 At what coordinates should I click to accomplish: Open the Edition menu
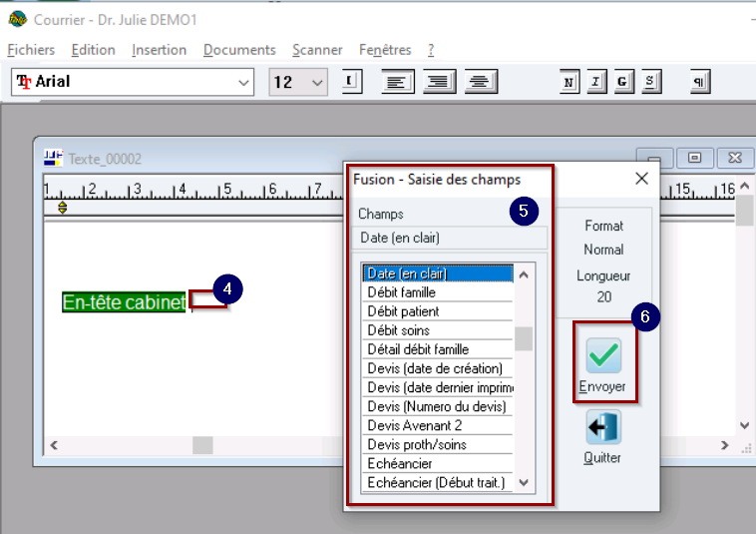coord(93,50)
